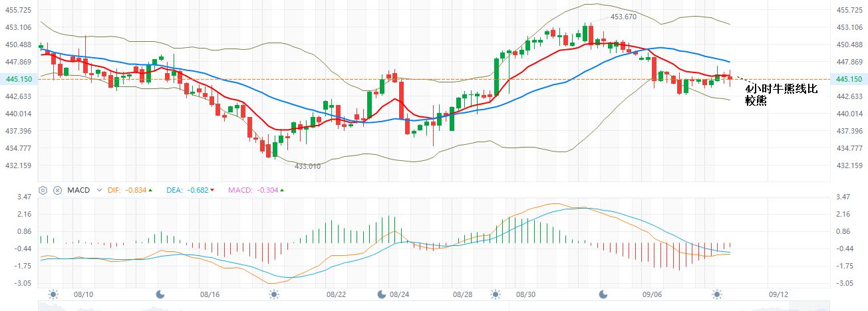Click the sun icon between 09/06 and 09/12
Screen dimensions: 868x311
[717, 294]
